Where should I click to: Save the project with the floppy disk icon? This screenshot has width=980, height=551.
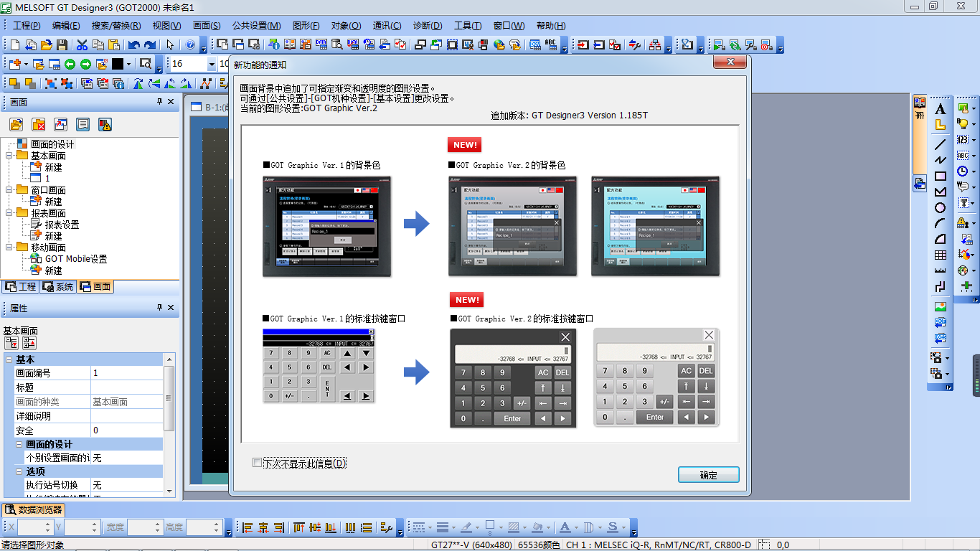point(61,44)
